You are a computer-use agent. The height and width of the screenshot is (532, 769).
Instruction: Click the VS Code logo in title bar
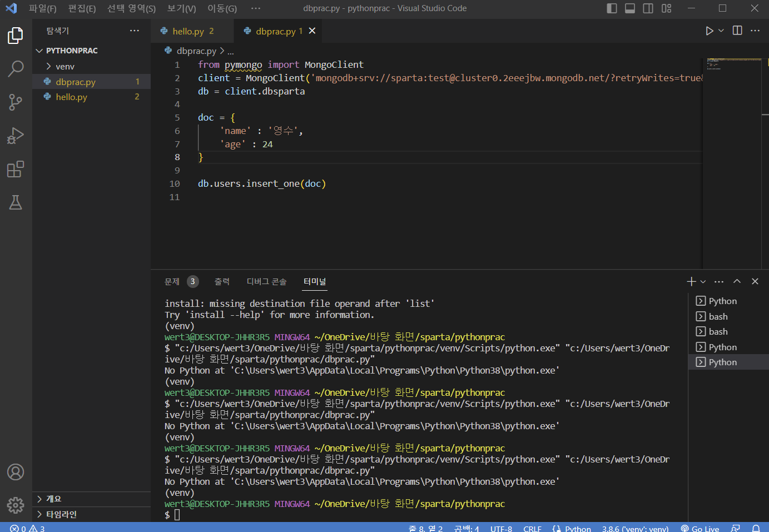(x=11, y=8)
